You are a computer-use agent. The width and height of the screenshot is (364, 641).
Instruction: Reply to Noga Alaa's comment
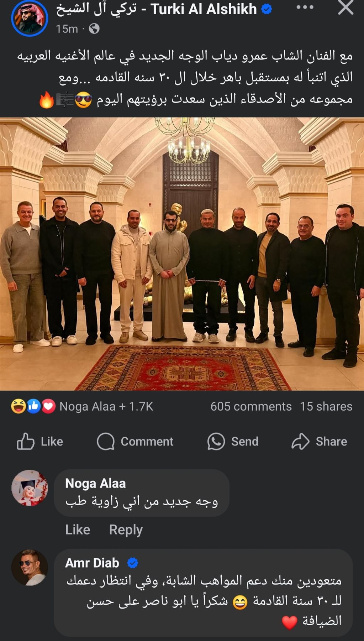[x=126, y=530]
